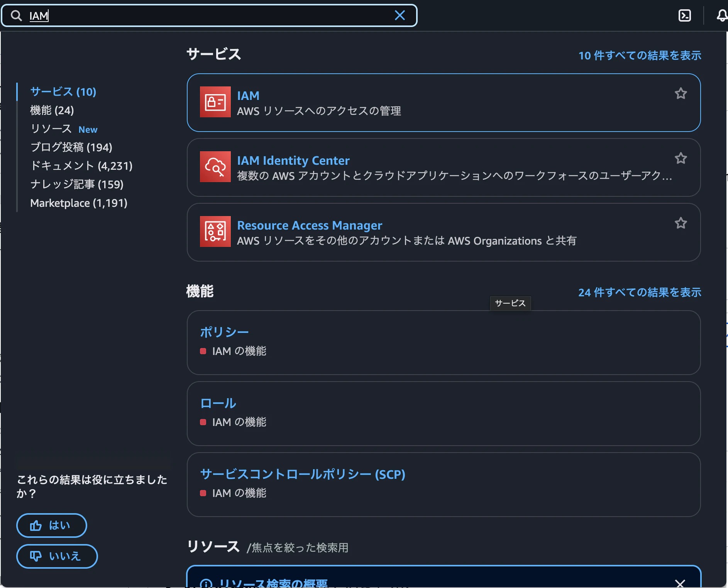The image size is (728, 588).
Task: Click the IAM Identity Center service icon
Action: coord(215,167)
